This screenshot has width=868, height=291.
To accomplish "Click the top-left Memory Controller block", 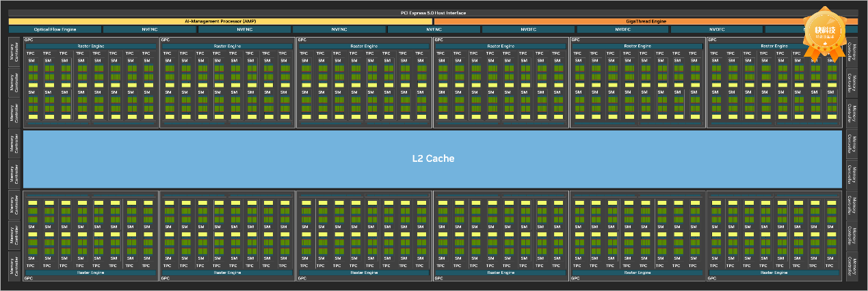I will (15, 52).
